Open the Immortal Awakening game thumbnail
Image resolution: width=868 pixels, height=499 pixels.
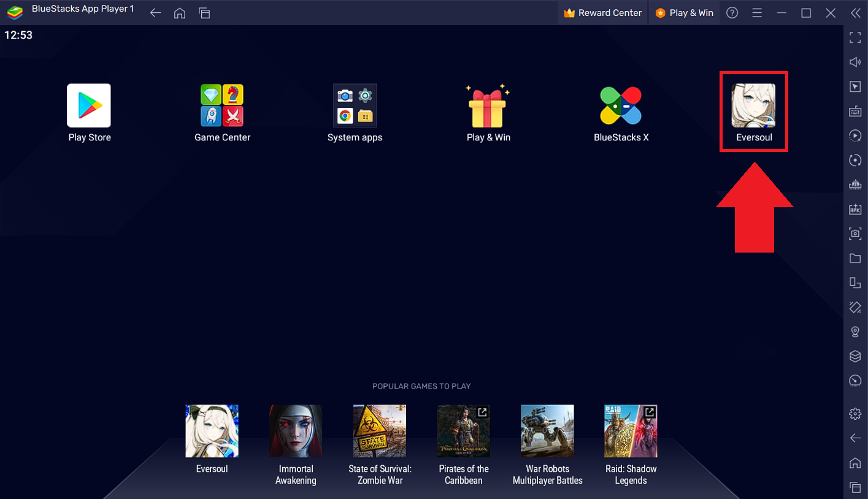tap(296, 431)
